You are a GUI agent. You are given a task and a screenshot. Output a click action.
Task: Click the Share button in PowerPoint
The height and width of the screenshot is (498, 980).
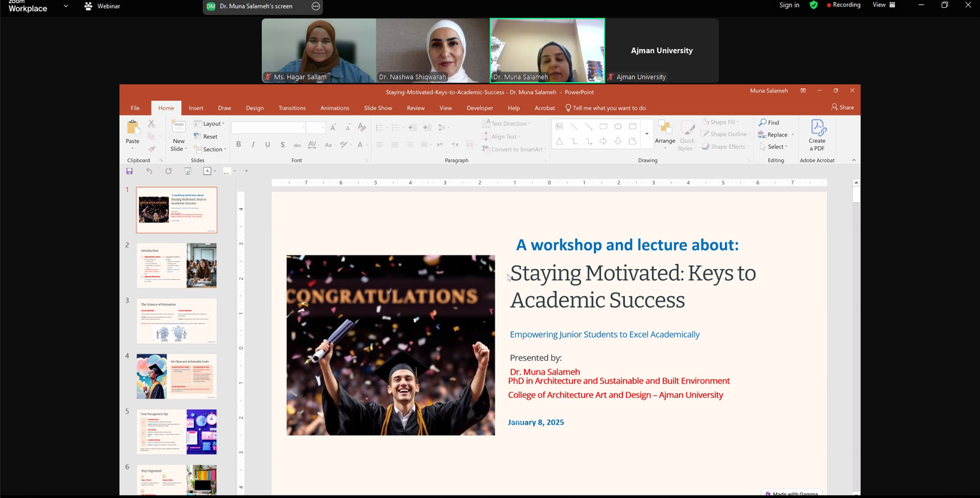tap(842, 108)
